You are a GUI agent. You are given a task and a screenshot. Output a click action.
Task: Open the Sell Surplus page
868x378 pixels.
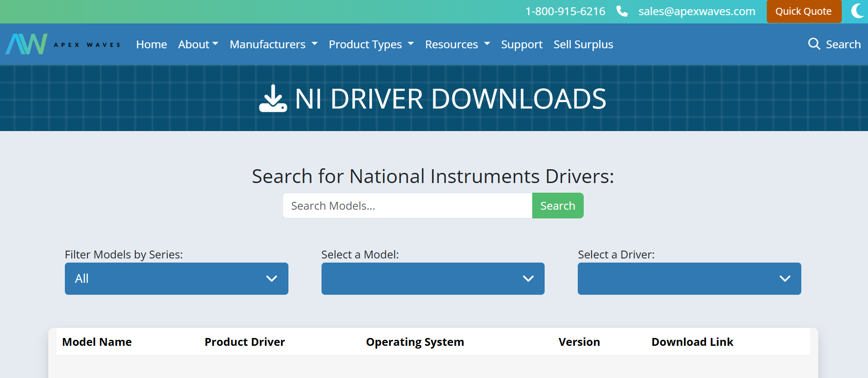pyautogui.click(x=583, y=45)
